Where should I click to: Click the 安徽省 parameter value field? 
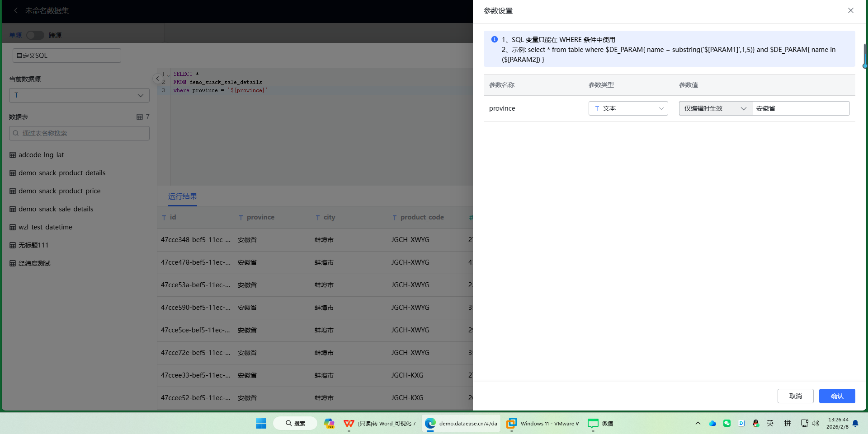(801, 108)
